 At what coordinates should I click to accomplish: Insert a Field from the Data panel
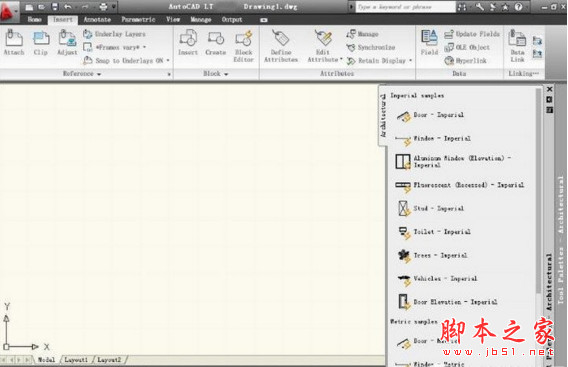click(429, 42)
